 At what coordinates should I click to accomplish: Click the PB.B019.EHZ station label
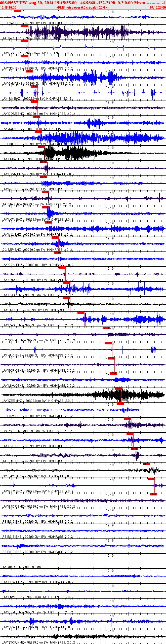click(12, 552)
